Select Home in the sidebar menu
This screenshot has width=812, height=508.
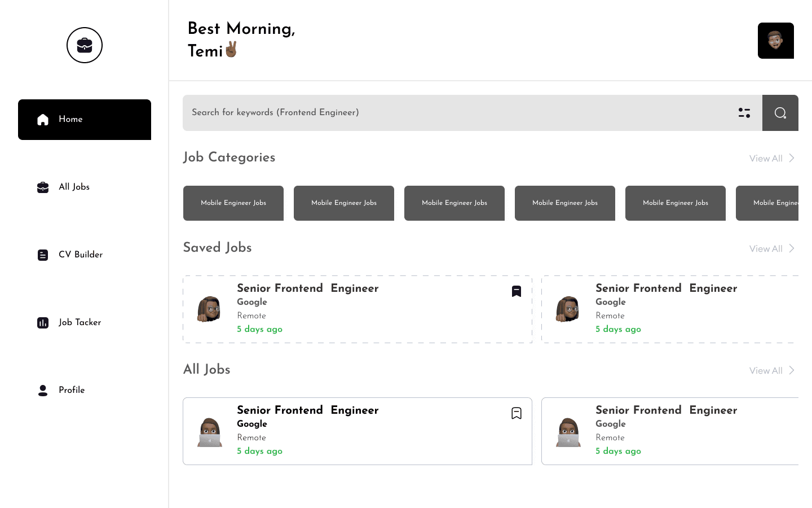pos(85,120)
